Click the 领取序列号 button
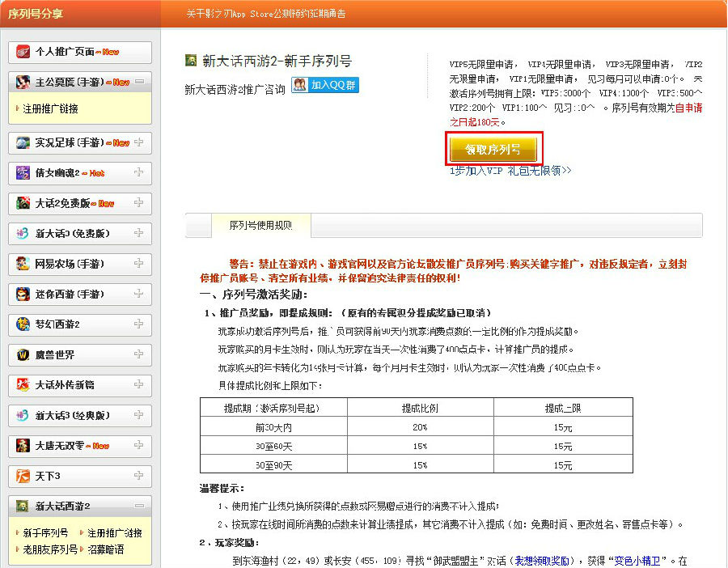 click(x=493, y=149)
